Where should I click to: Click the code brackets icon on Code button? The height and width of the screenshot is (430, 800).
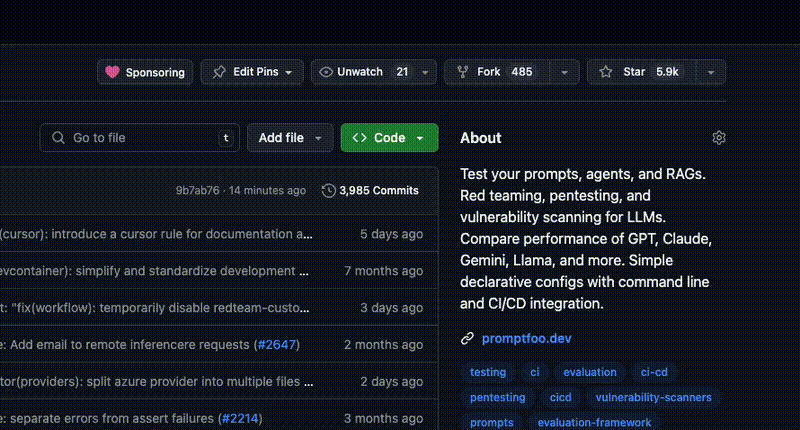(x=360, y=138)
